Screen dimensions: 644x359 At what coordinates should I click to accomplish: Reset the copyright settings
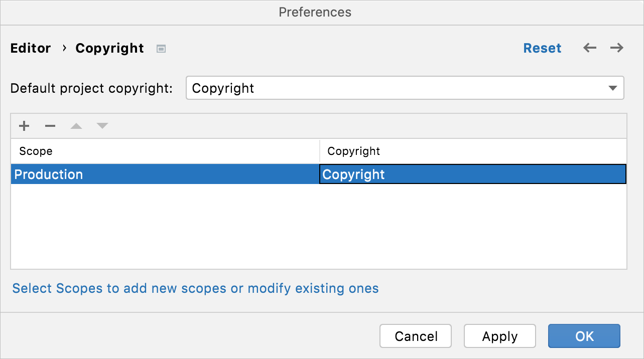point(542,48)
